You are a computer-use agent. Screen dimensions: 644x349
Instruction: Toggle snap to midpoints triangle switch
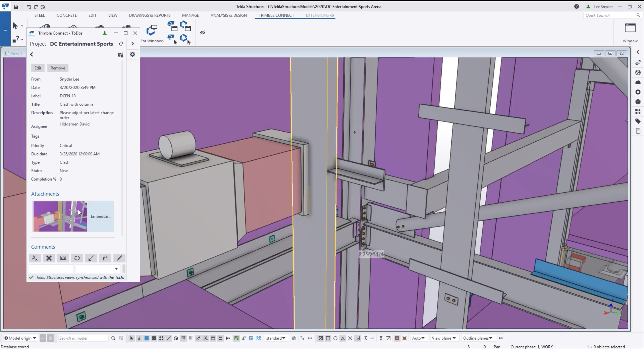click(343, 338)
